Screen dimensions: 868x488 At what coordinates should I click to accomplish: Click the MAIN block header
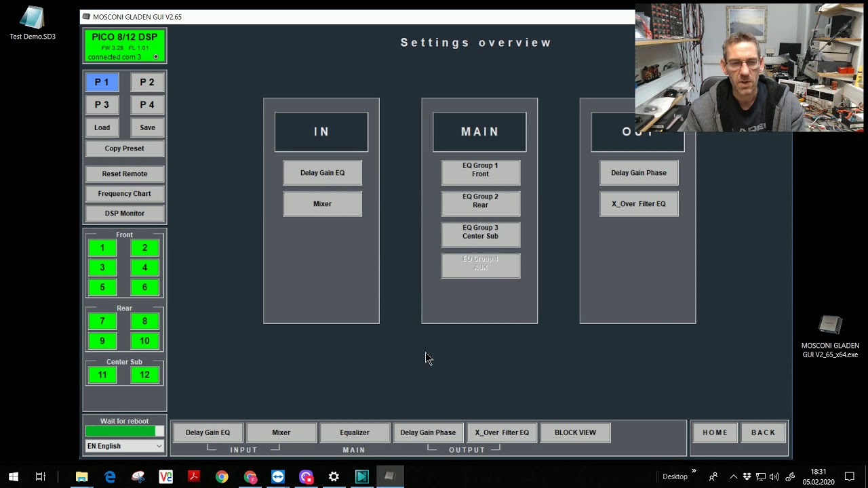pos(479,132)
